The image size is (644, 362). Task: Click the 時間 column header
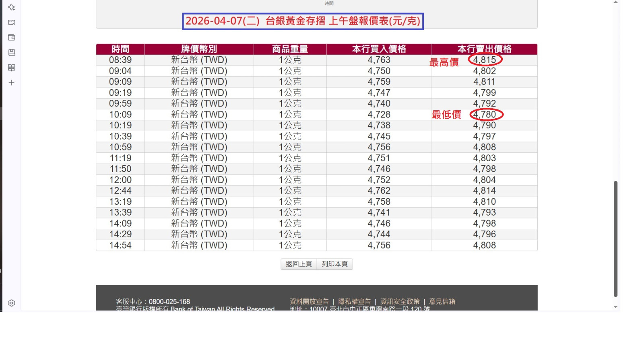(120, 49)
